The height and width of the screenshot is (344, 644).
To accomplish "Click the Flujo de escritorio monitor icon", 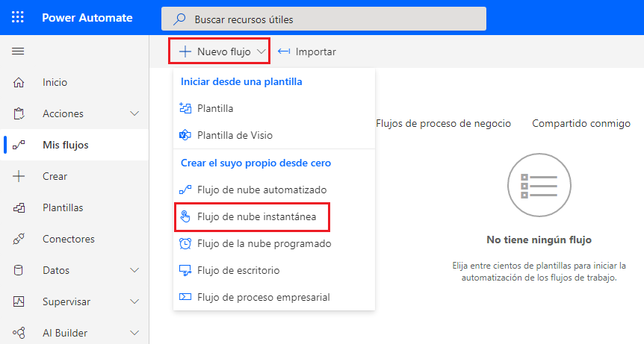I will pyautogui.click(x=185, y=271).
